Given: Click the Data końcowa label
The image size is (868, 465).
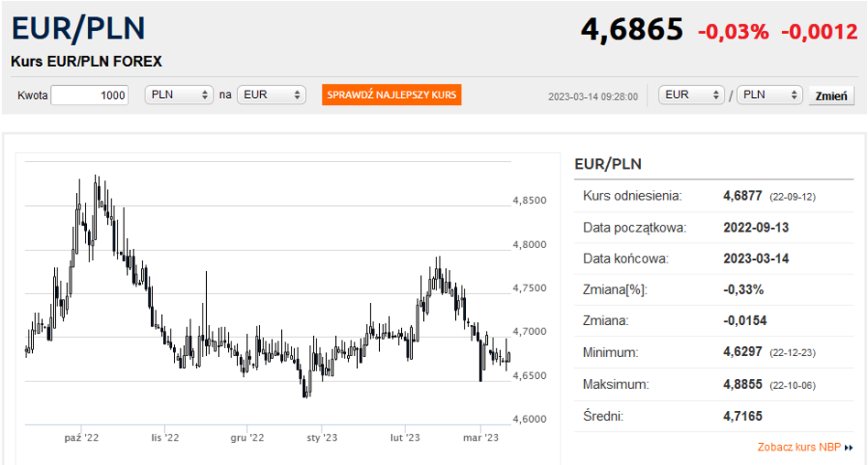Looking at the screenshot, I should 625,259.
